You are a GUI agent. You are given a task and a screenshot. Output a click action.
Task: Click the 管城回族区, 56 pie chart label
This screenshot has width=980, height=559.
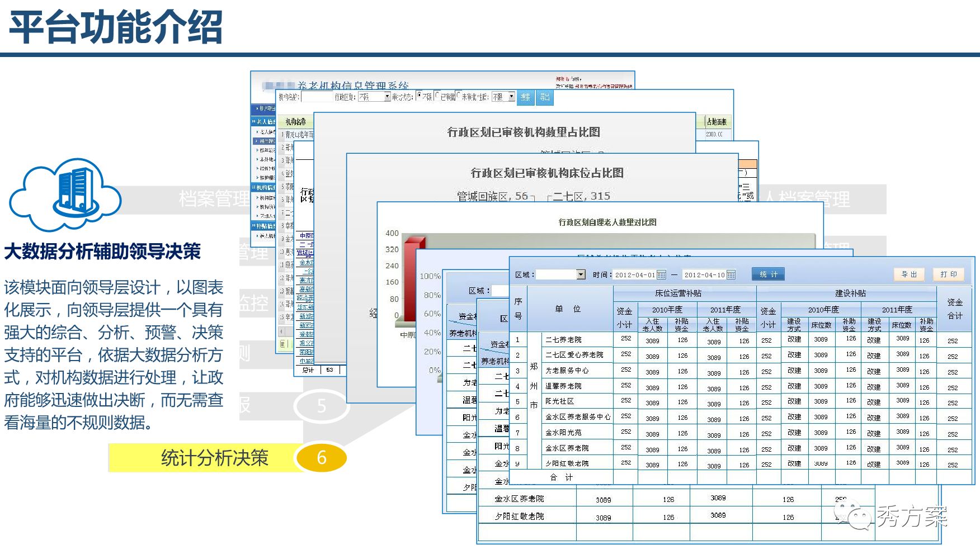tap(492, 196)
